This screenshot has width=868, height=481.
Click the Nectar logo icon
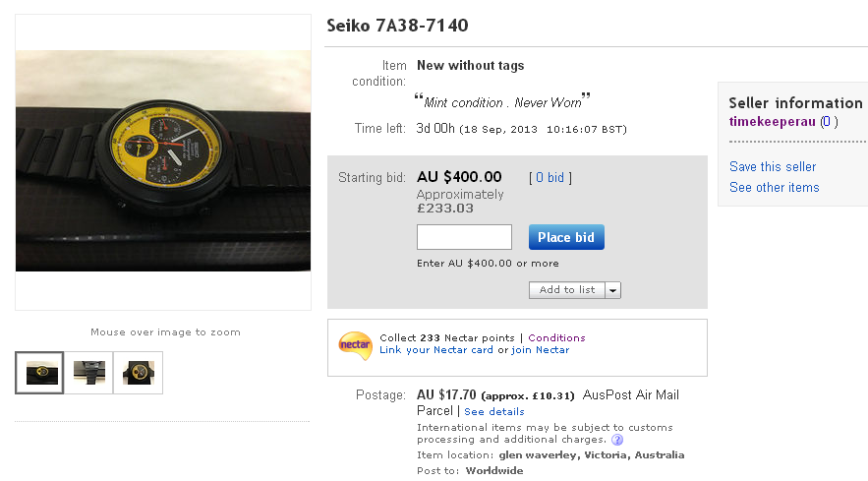coord(355,345)
